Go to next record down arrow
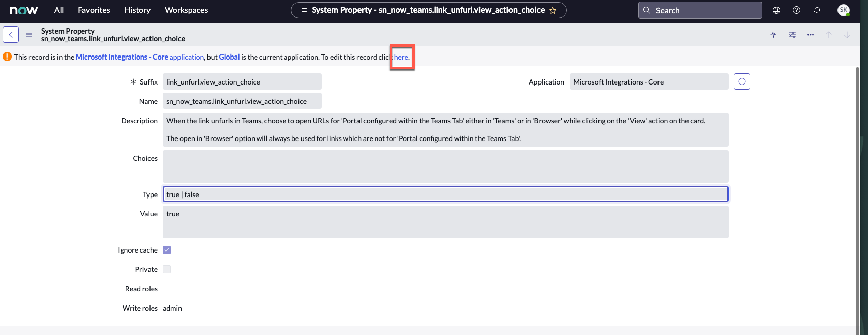Image resolution: width=868 pixels, height=335 pixels. tap(847, 35)
